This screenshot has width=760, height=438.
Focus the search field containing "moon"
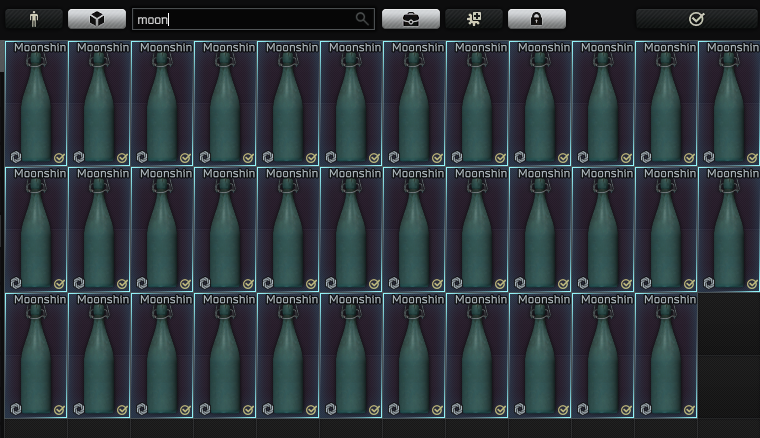click(253, 19)
